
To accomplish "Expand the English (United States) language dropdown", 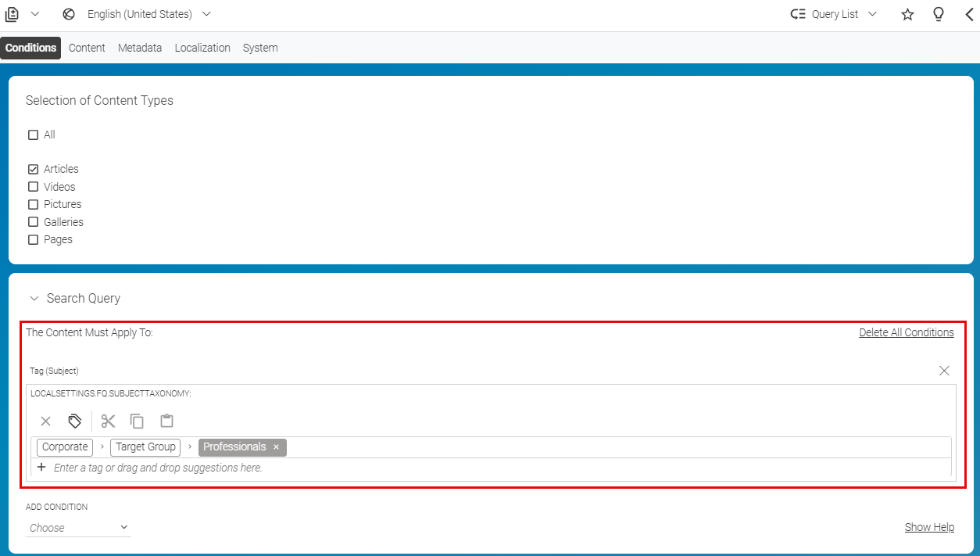I will click(x=206, y=13).
